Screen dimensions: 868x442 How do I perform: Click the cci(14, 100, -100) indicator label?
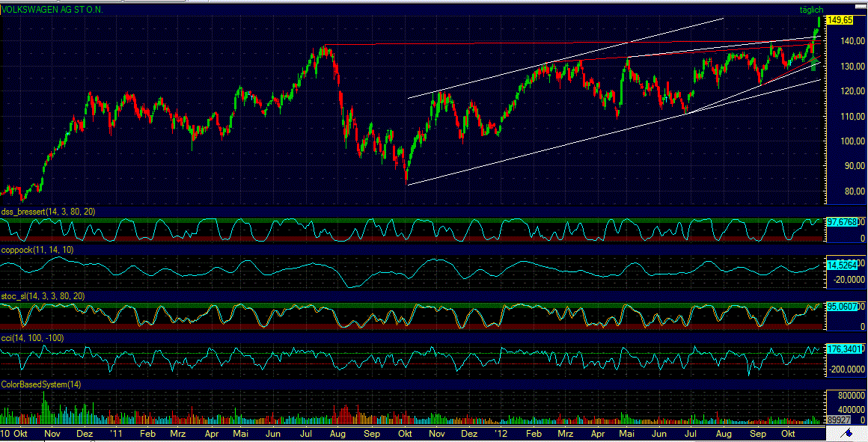coord(31,338)
